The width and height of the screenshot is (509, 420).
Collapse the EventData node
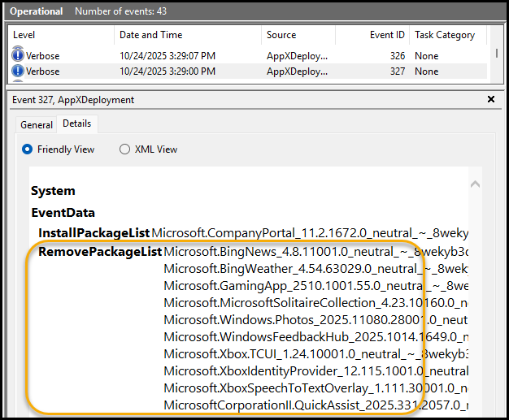(x=63, y=213)
